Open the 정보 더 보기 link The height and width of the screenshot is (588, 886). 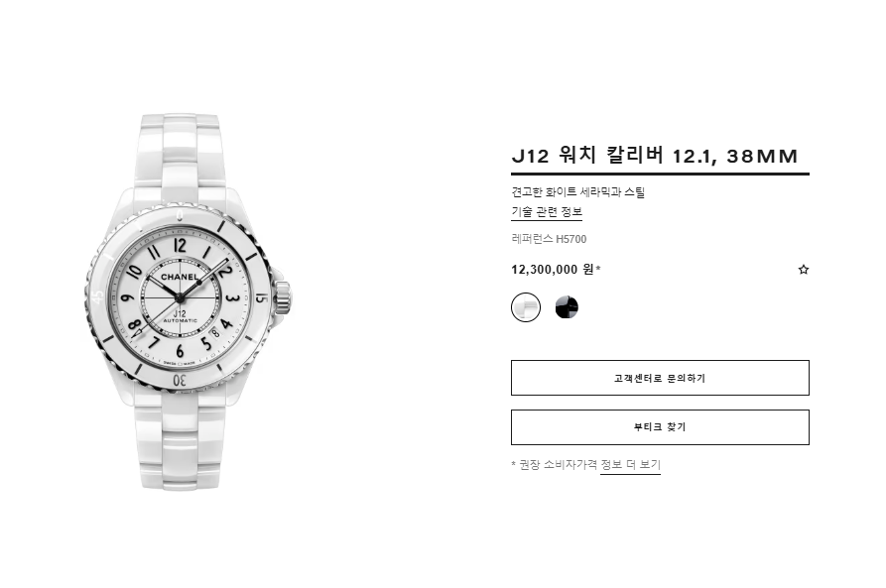pos(630,465)
